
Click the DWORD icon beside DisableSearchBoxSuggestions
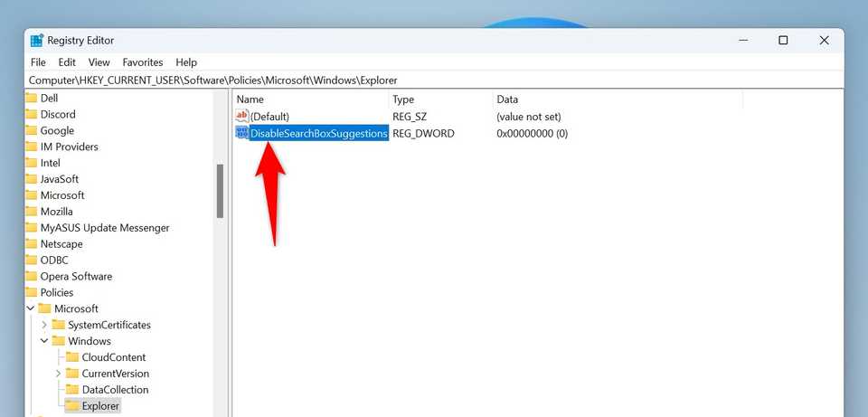click(x=241, y=133)
